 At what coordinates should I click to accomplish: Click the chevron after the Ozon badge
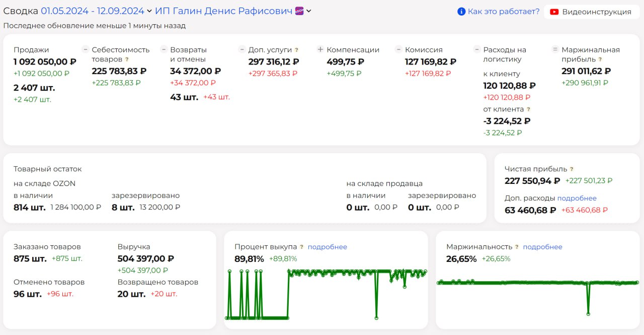pos(308,11)
